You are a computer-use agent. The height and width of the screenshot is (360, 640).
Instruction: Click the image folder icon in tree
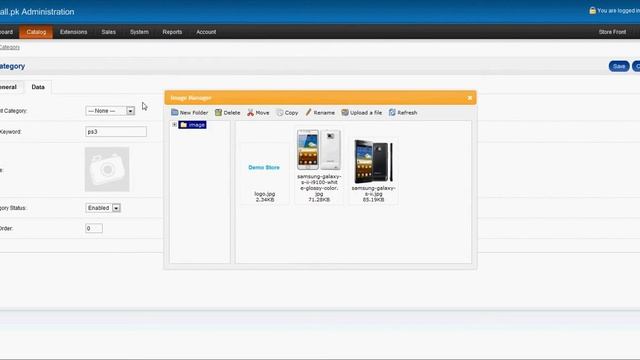coord(184,124)
